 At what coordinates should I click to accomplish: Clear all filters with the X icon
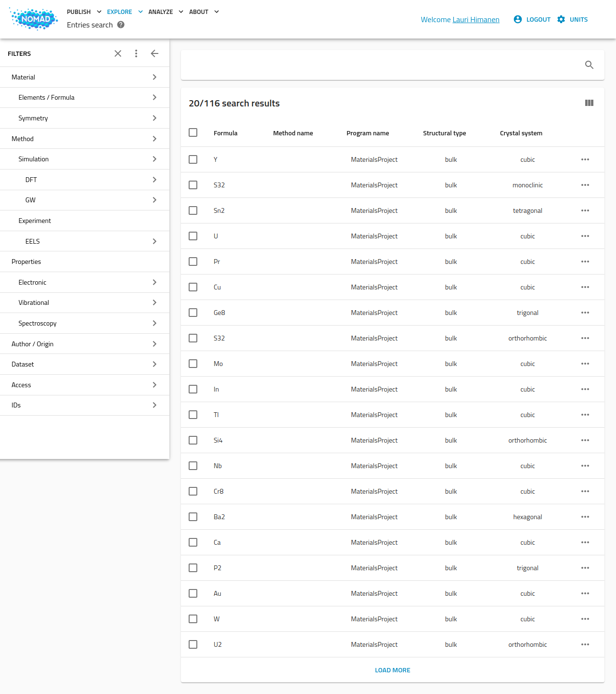pos(118,53)
